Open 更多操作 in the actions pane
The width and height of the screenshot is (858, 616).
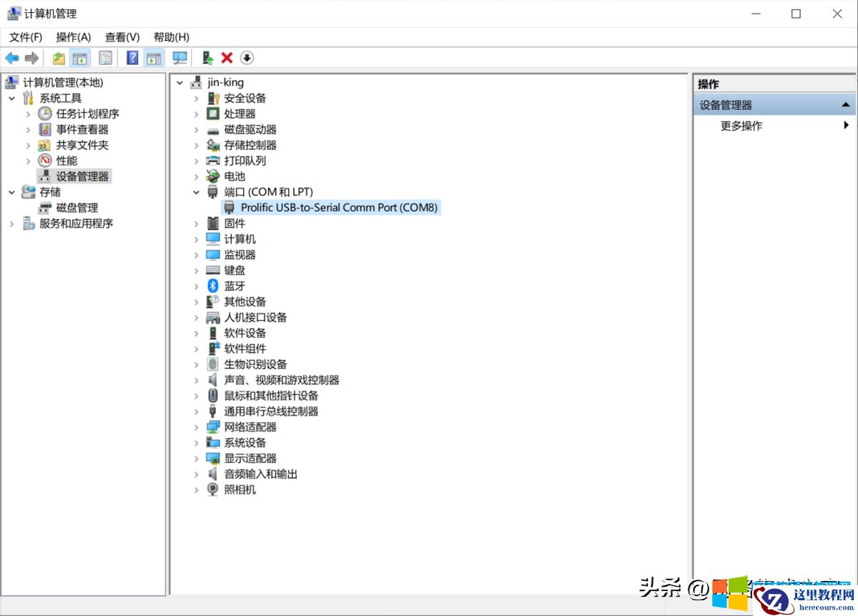tap(741, 126)
